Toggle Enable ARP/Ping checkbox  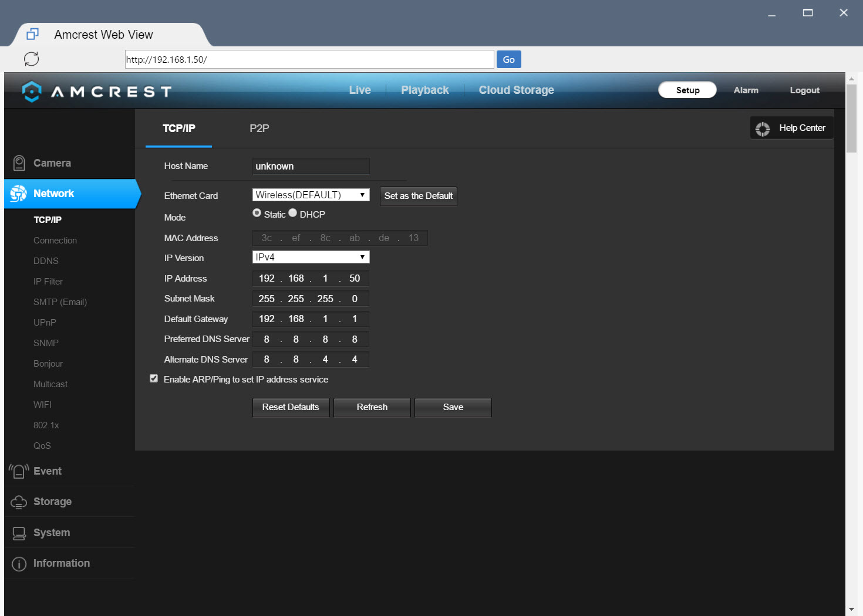[154, 379]
